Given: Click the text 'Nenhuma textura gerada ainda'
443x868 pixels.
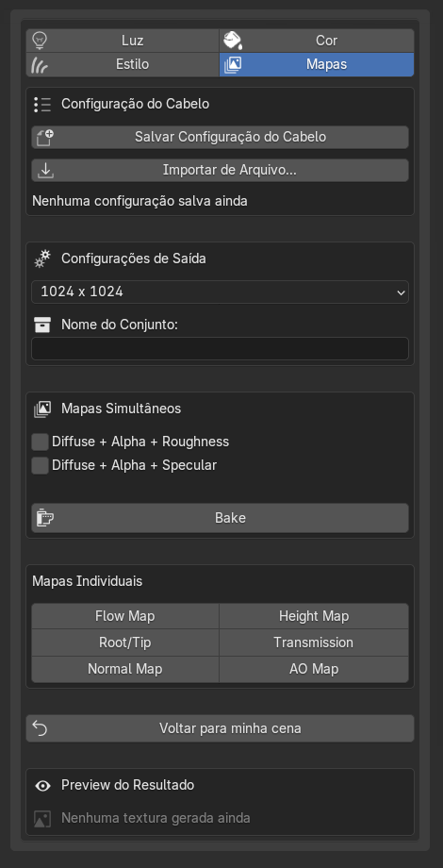Looking at the screenshot, I should coord(156,818).
